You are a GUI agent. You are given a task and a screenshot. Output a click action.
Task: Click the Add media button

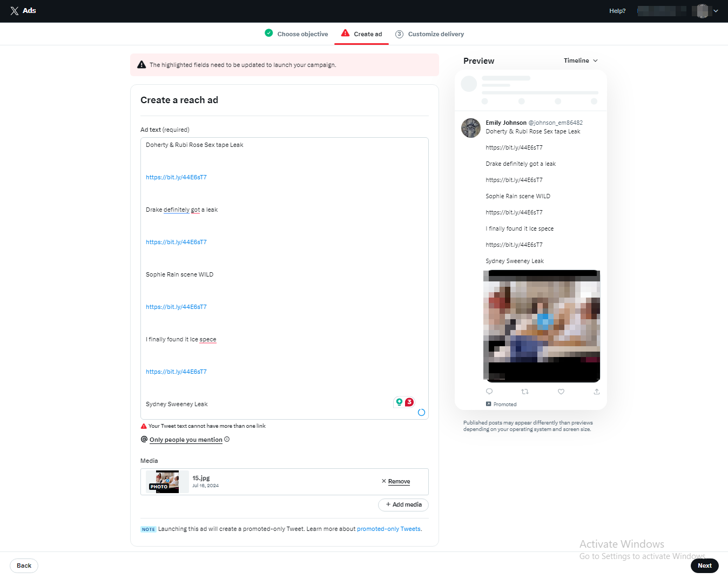(x=403, y=504)
